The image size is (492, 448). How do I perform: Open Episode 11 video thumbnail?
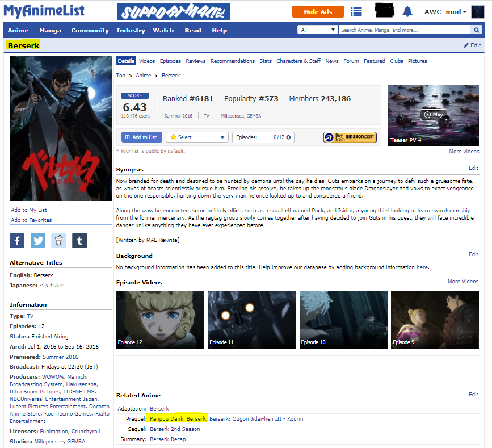click(251, 320)
